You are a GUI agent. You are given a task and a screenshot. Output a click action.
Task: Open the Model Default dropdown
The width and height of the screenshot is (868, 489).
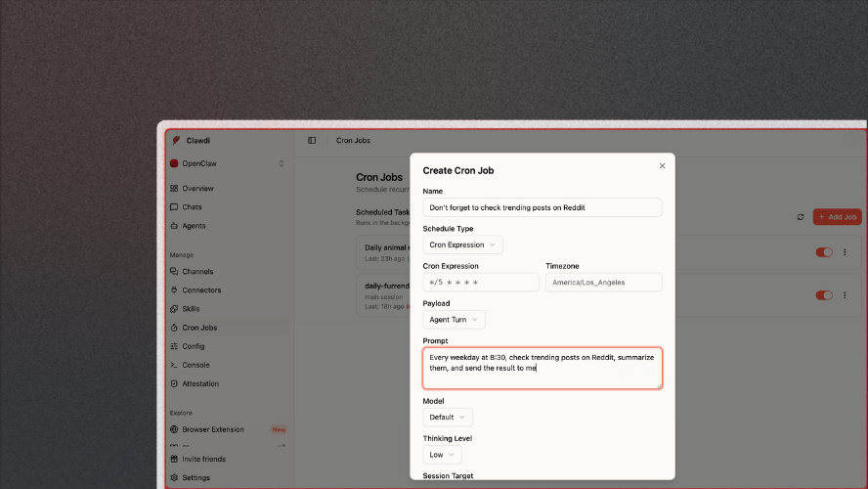click(448, 417)
